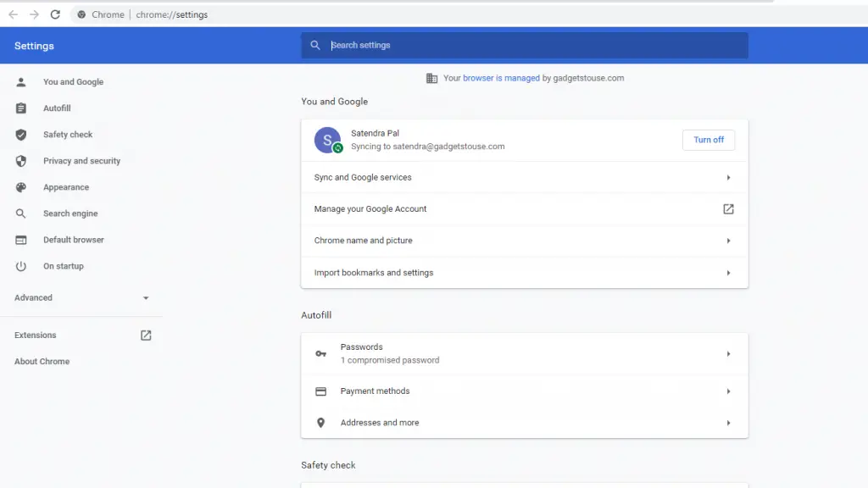Expand the Advanced section in sidebar
Viewport: 868px width, 488px height.
coord(81,297)
